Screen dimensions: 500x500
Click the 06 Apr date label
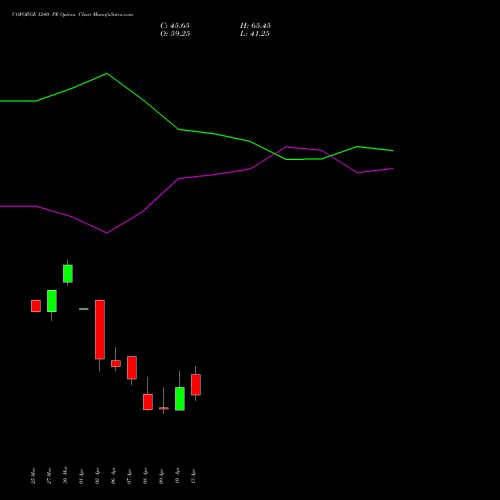113,476
